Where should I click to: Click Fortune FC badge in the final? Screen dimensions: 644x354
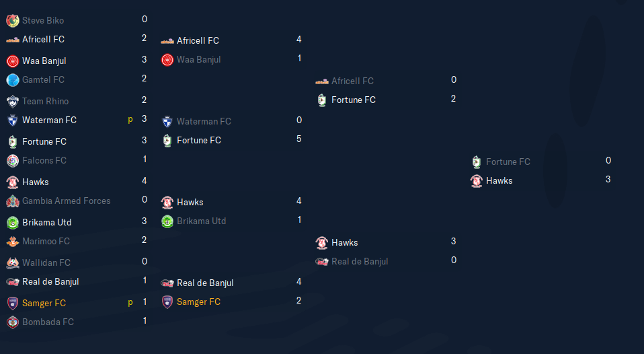(x=477, y=162)
